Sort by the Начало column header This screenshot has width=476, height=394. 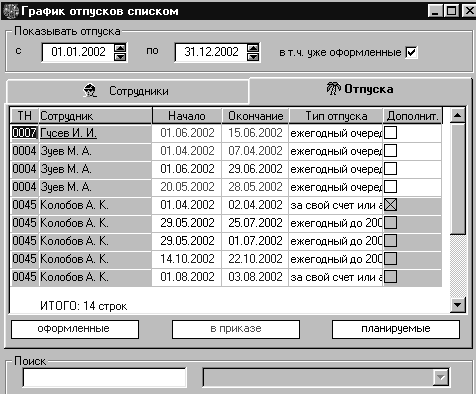pos(187,116)
